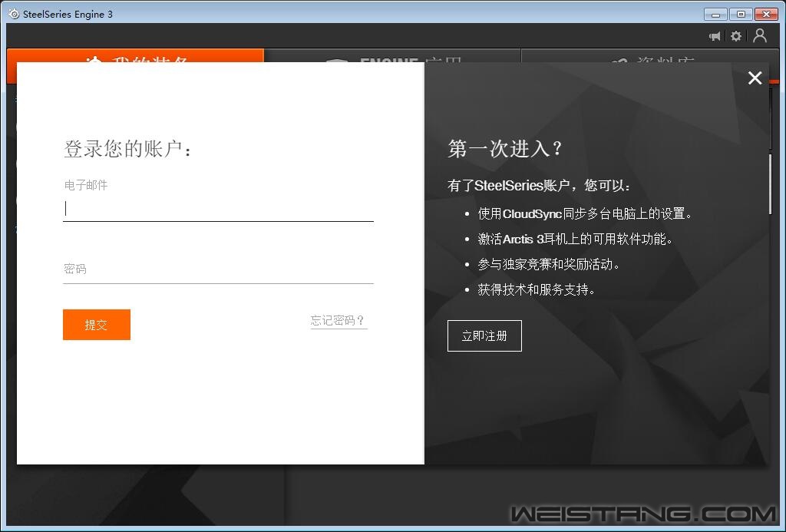Close the login dialog with the X
The image size is (786, 532).
click(755, 78)
